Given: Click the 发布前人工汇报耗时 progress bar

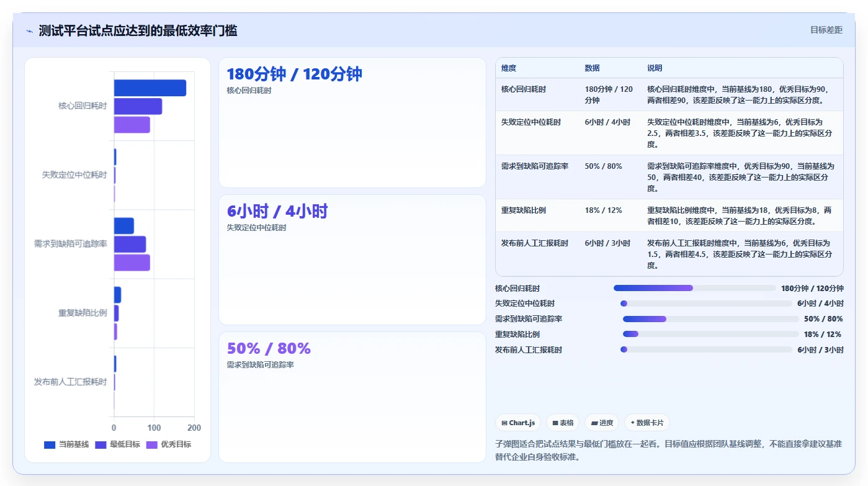Looking at the screenshot, I should [x=706, y=349].
